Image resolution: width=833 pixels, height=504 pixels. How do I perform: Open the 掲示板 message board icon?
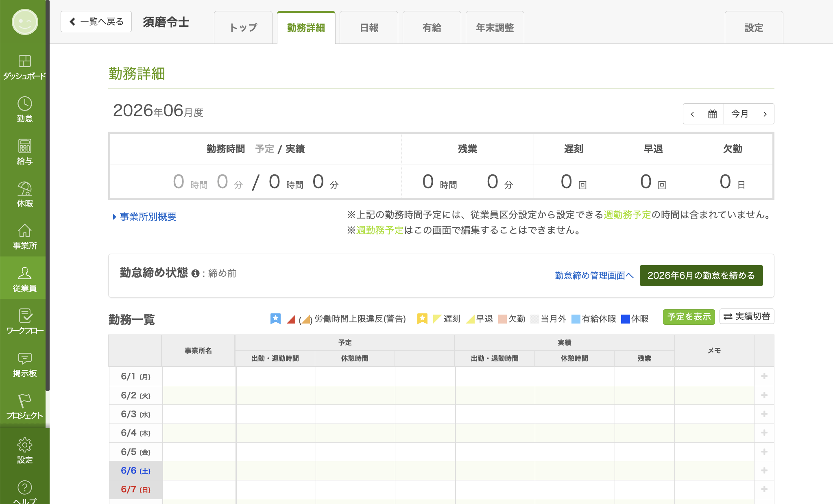24,358
